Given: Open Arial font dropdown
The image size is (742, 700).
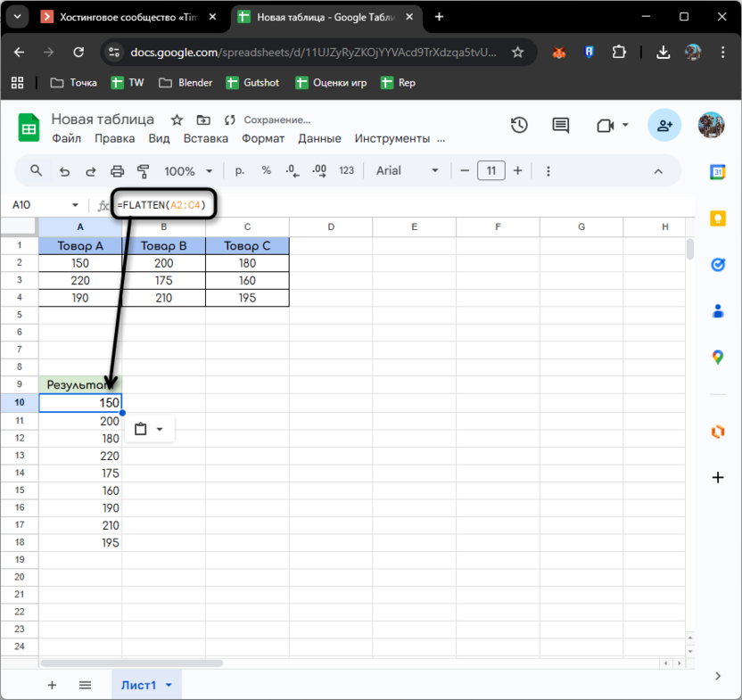Looking at the screenshot, I should point(407,171).
